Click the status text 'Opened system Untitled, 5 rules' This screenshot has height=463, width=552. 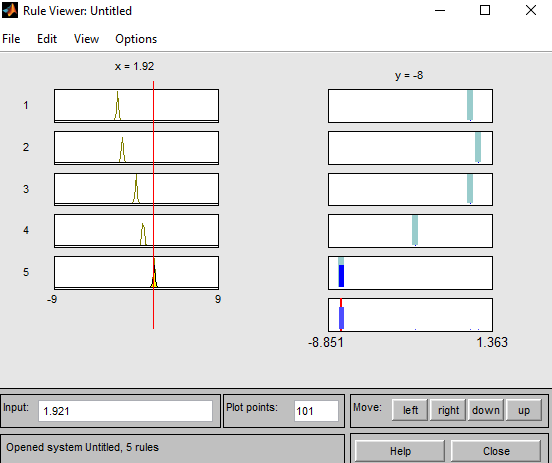pyautogui.click(x=82, y=447)
